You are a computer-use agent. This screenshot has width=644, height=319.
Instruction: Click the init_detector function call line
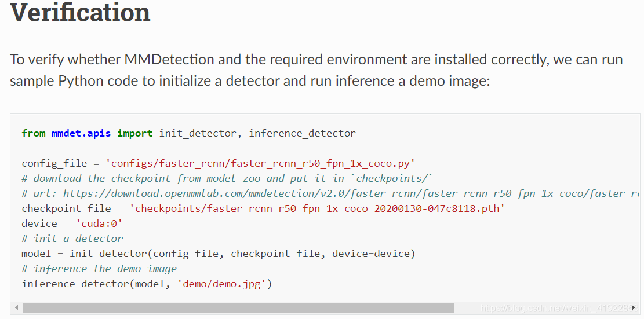click(x=219, y=254)
